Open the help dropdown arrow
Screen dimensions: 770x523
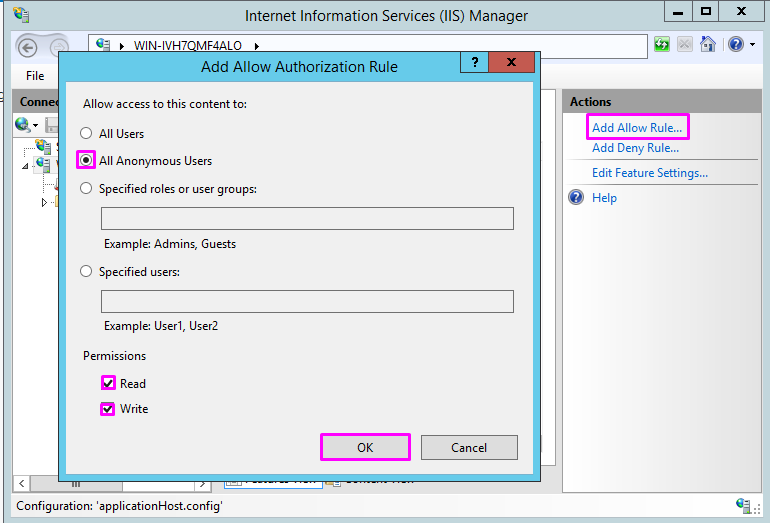pos(752,44)
